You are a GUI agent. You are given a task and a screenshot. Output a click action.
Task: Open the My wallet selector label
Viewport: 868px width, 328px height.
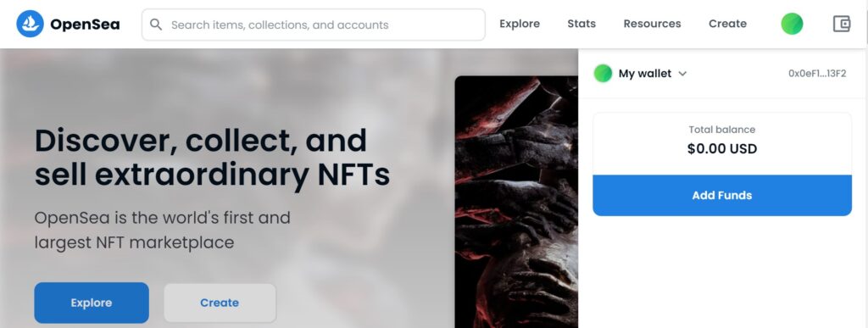coord(645,74)
